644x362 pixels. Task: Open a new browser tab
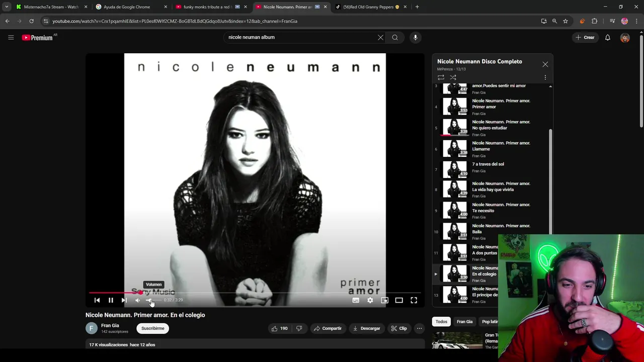tap(417, 7)
